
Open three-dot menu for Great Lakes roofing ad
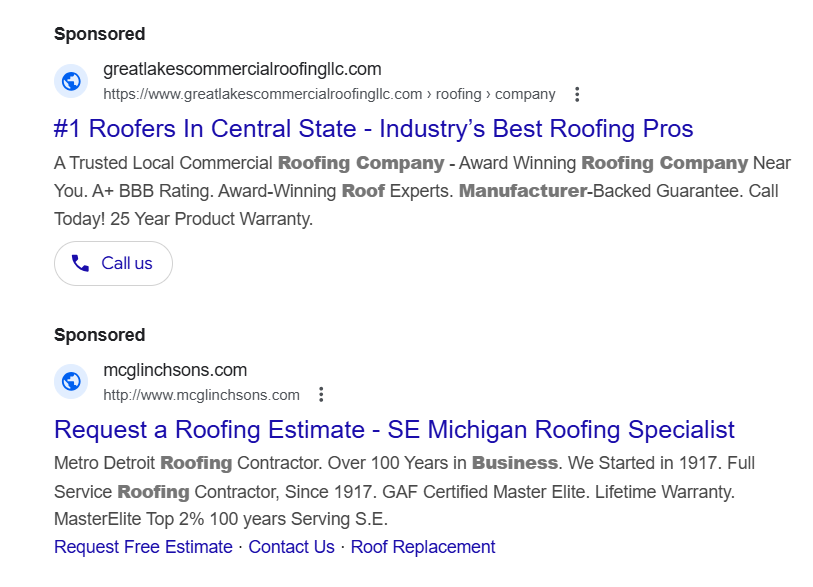[577, 94]
